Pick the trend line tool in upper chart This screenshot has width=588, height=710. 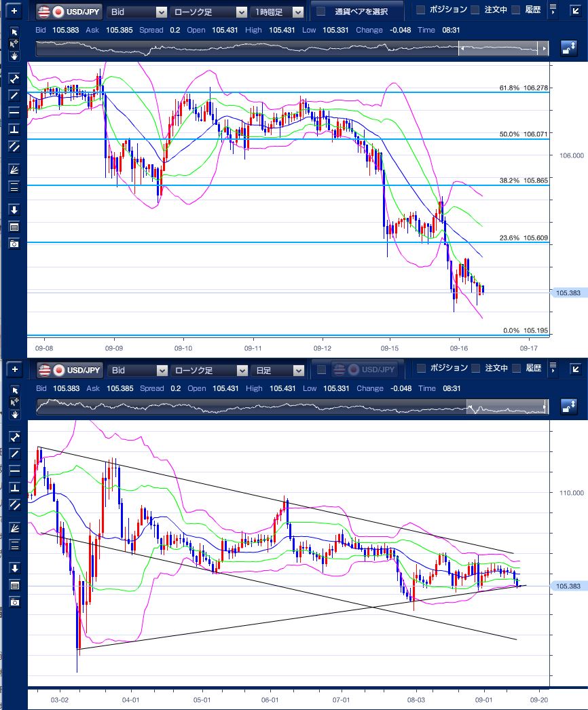[x=14, y=96]
